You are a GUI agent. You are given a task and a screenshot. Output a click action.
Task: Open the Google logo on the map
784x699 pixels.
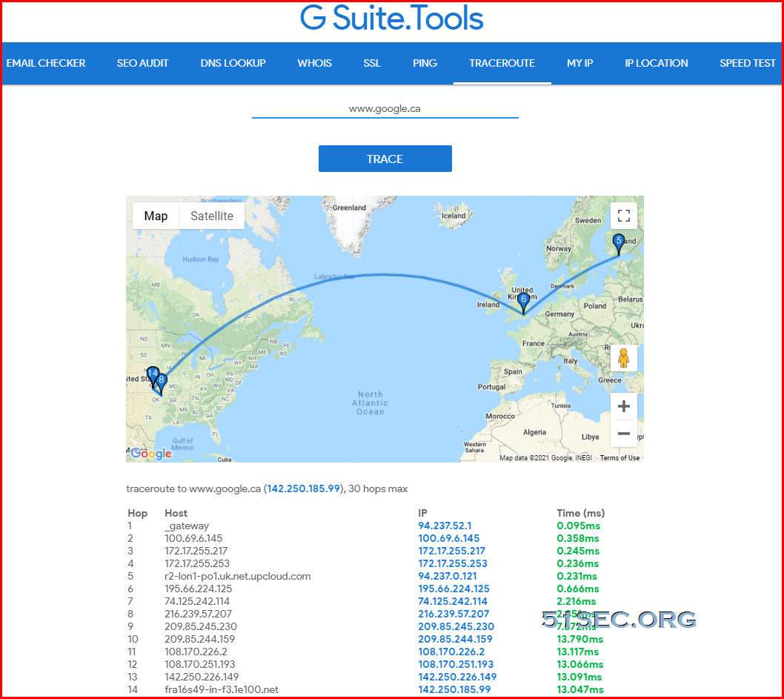pos(151,454)
